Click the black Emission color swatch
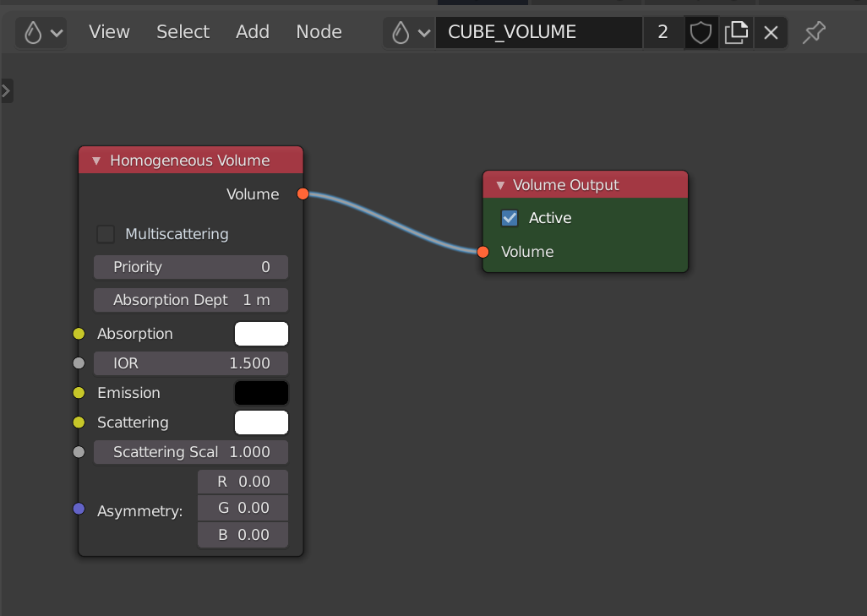The width and height of the screenshot is (867, 616). [261, 393]
